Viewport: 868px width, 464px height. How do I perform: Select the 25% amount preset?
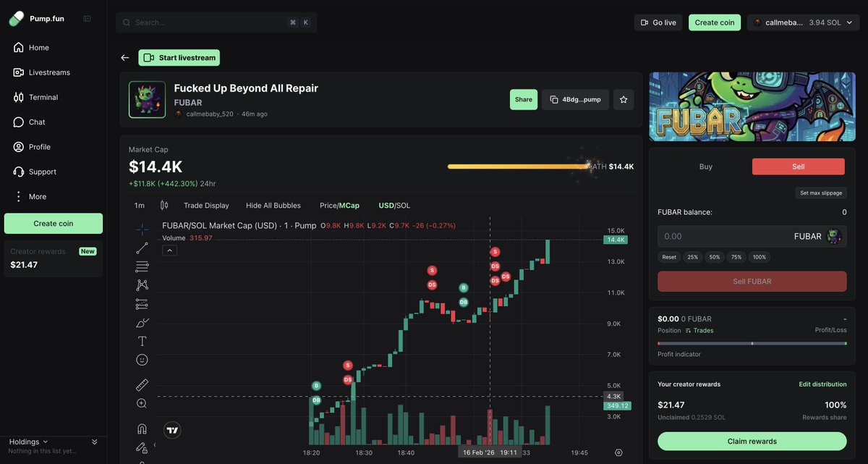(x=693, y=257)
